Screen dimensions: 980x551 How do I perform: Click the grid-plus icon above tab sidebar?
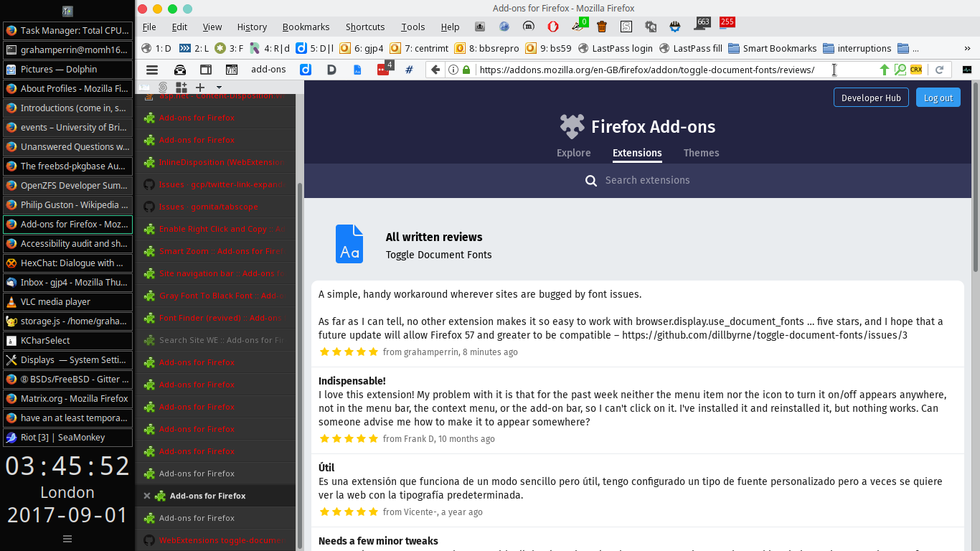[x=182, y=87]
